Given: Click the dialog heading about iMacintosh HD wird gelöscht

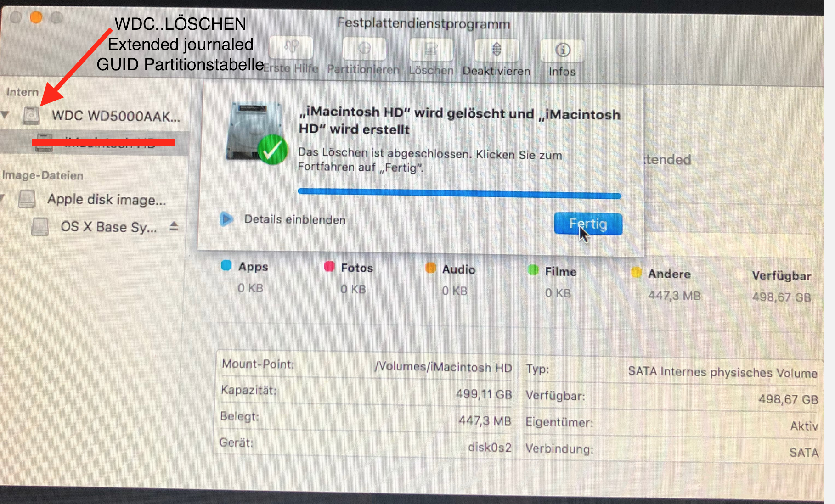Looking at the screenshot, I should (x=459, y=121).
